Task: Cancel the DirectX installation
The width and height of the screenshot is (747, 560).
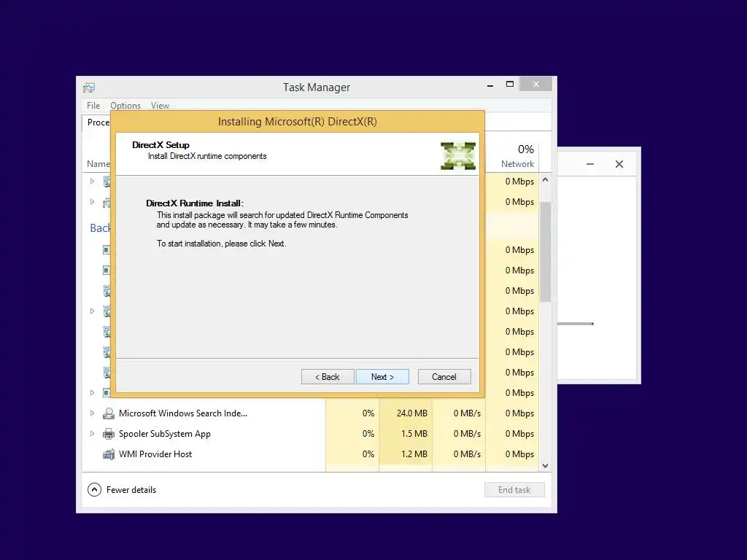Action: [444, 377]
